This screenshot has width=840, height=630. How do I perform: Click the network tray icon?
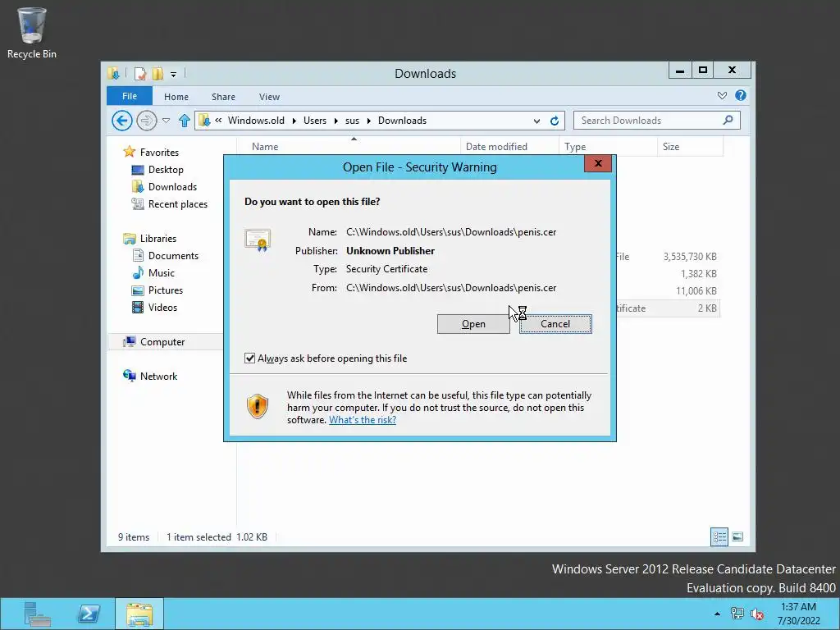[737, 614]
